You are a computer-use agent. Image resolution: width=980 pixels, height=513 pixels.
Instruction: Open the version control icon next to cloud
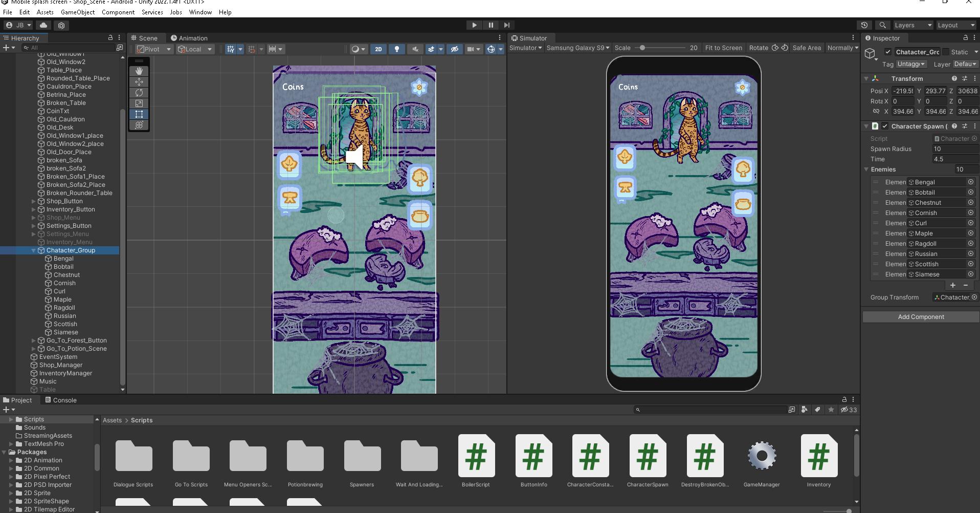click(61, 25)
